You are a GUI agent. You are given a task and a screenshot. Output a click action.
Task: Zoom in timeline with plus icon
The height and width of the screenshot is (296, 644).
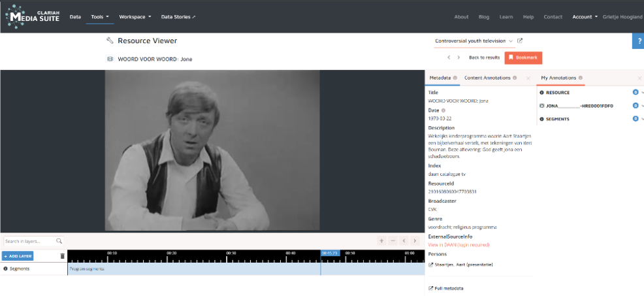point(381,241)
